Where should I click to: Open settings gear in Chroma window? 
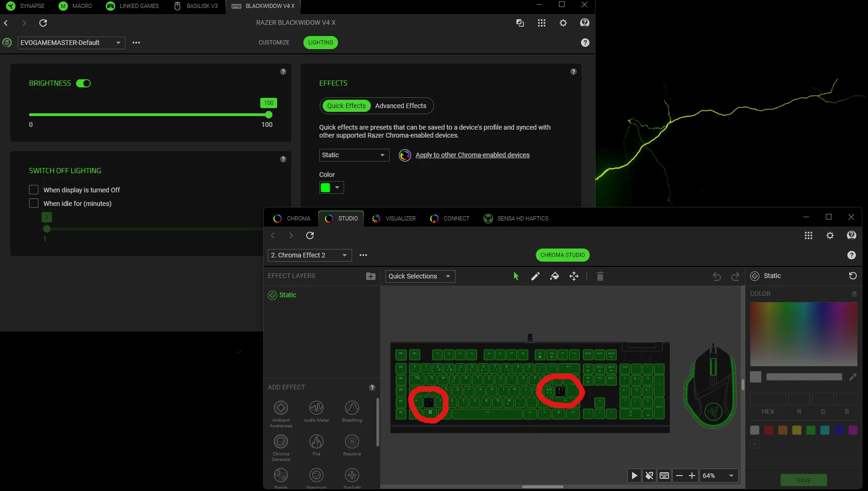click(830, 235)
